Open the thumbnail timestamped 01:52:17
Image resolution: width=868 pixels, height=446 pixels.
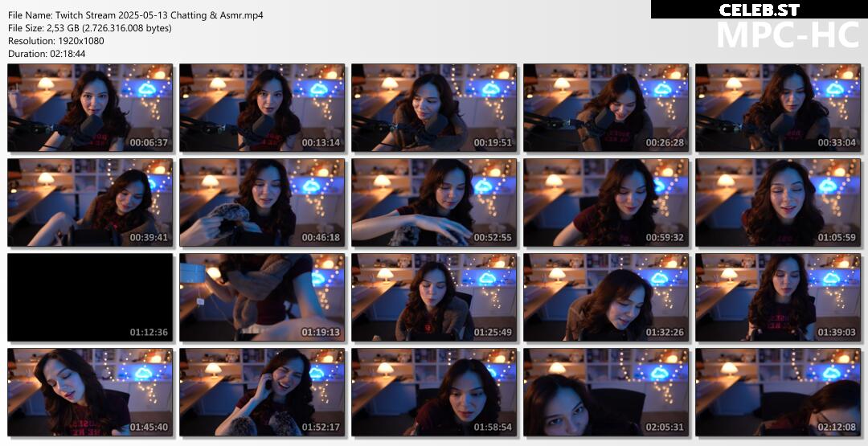pos(262,392)
